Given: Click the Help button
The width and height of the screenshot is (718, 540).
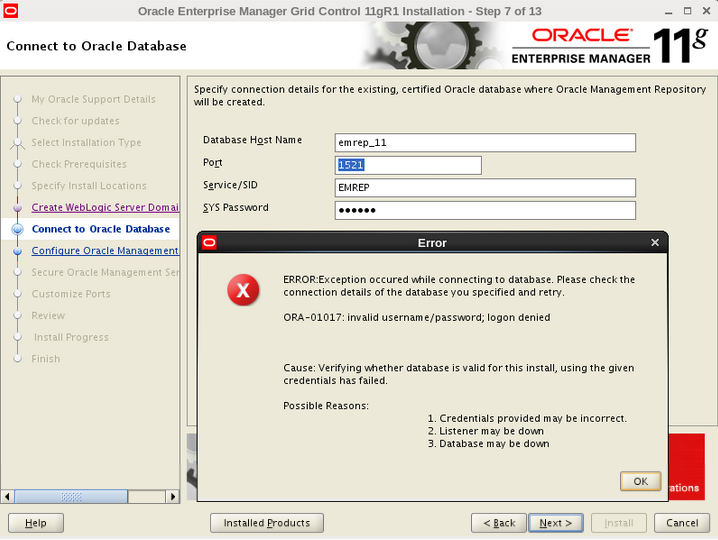Looking at the screenshot, I should (36, 523).
